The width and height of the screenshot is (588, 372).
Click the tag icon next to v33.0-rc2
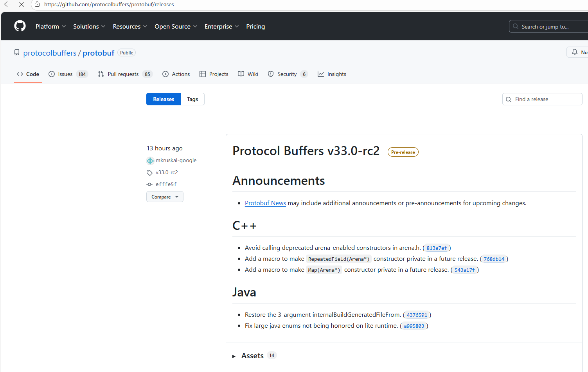click(x=149, y=173)
